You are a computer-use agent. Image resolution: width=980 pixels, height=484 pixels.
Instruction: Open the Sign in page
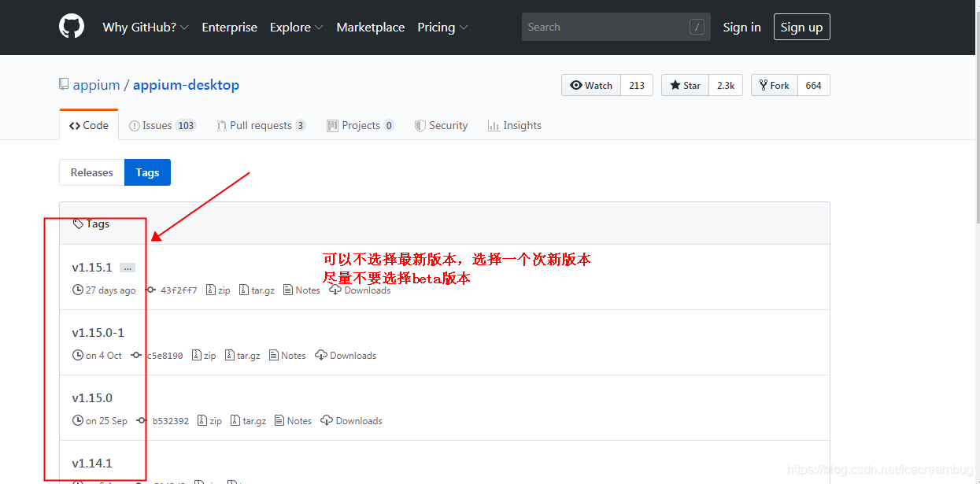coord(741,27)
